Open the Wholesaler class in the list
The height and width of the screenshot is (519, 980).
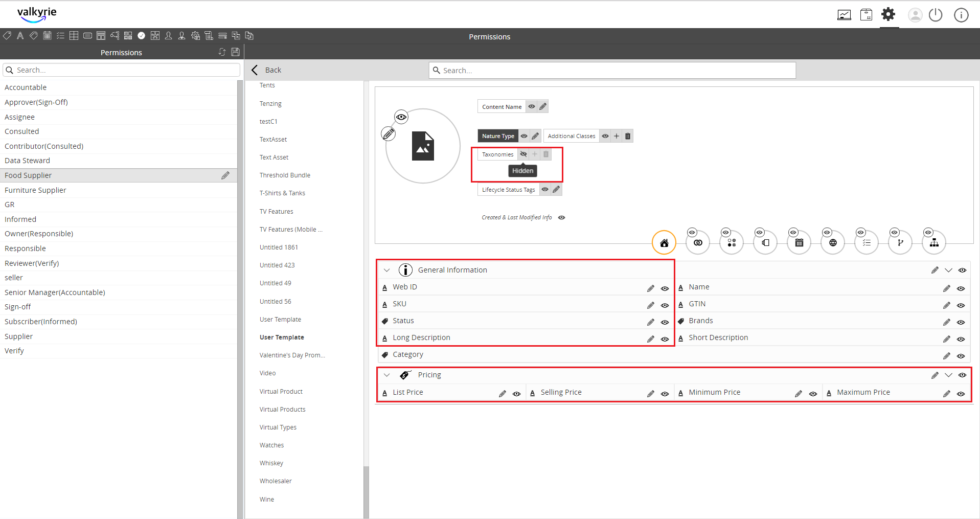[x=276, y=481]
